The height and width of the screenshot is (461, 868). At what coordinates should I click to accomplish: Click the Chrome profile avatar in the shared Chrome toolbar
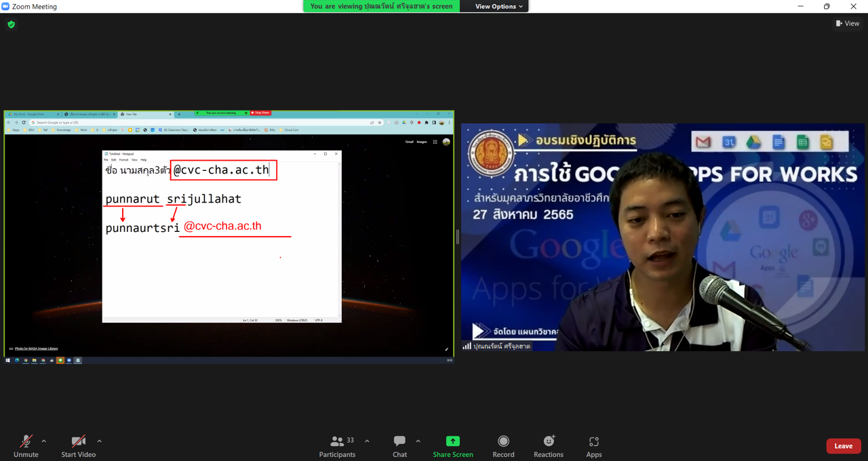point(441,123)
